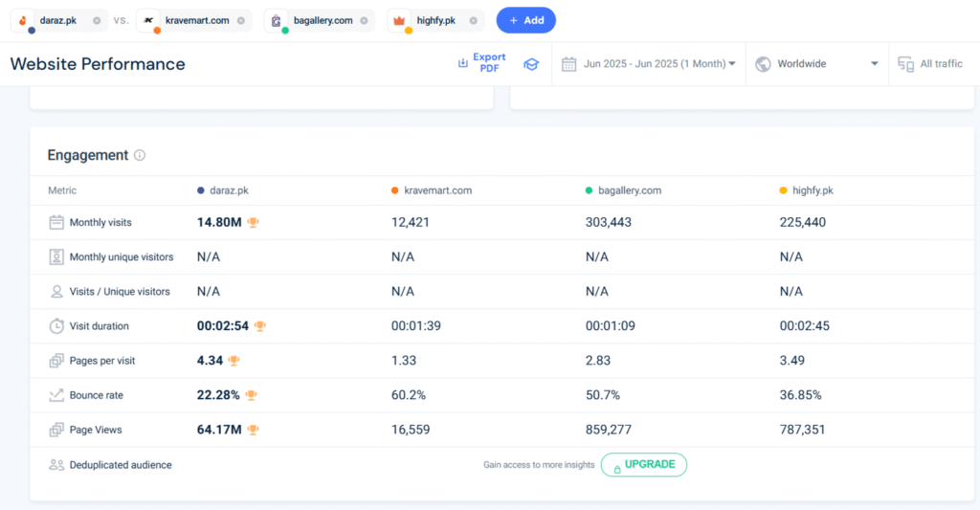Export the report as PDF
This screenshot has height=510, width=980.
coord(482,62)
